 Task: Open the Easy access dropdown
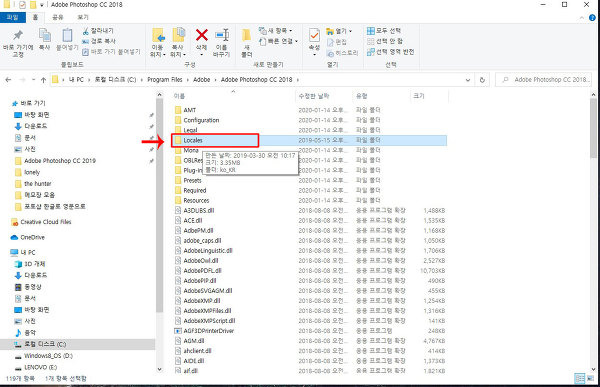pos(278,41)
